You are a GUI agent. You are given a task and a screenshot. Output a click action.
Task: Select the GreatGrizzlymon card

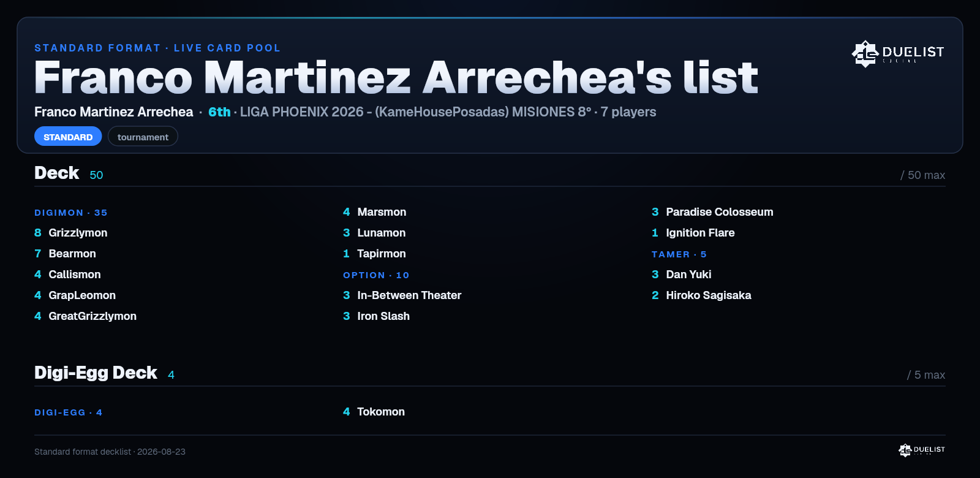pyautogui.click(x=85, y=316)
